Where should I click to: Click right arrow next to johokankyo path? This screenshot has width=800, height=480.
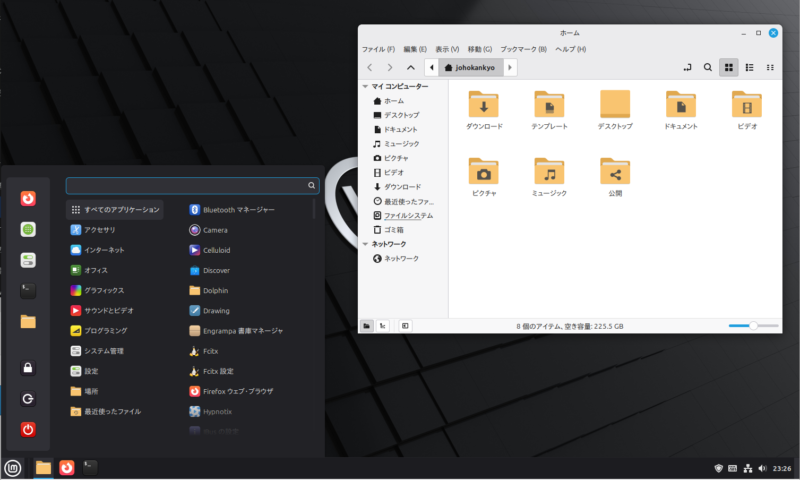click(510, 67)
